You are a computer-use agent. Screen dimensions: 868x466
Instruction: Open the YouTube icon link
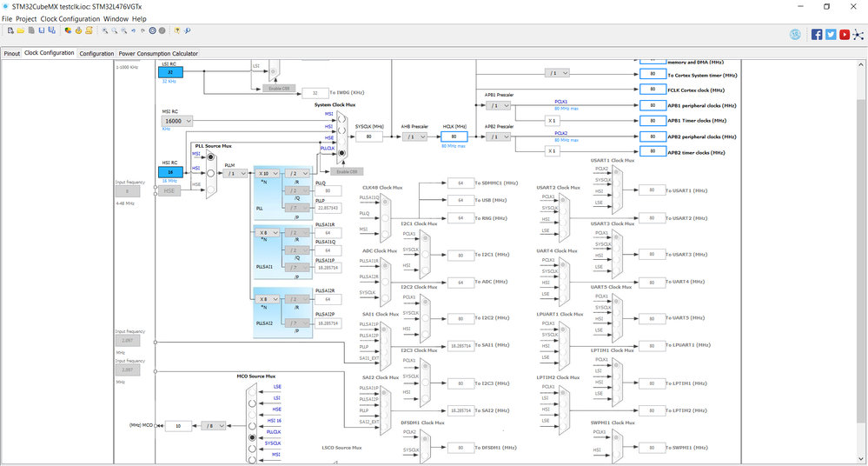845,35
